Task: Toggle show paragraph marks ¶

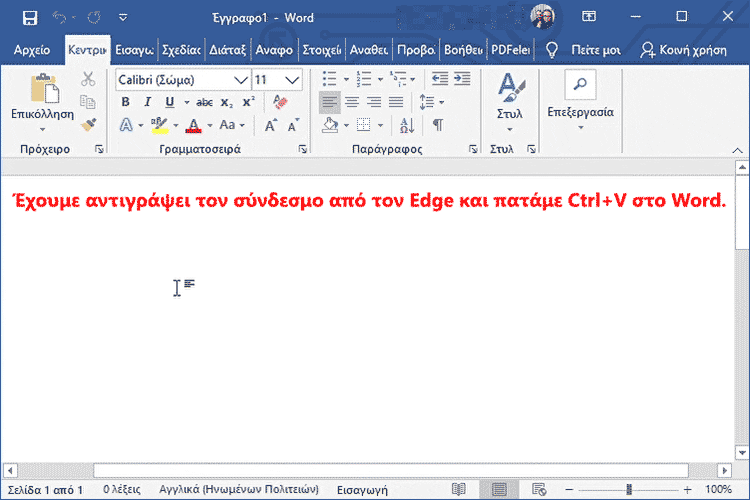Action: coord(438,125)
